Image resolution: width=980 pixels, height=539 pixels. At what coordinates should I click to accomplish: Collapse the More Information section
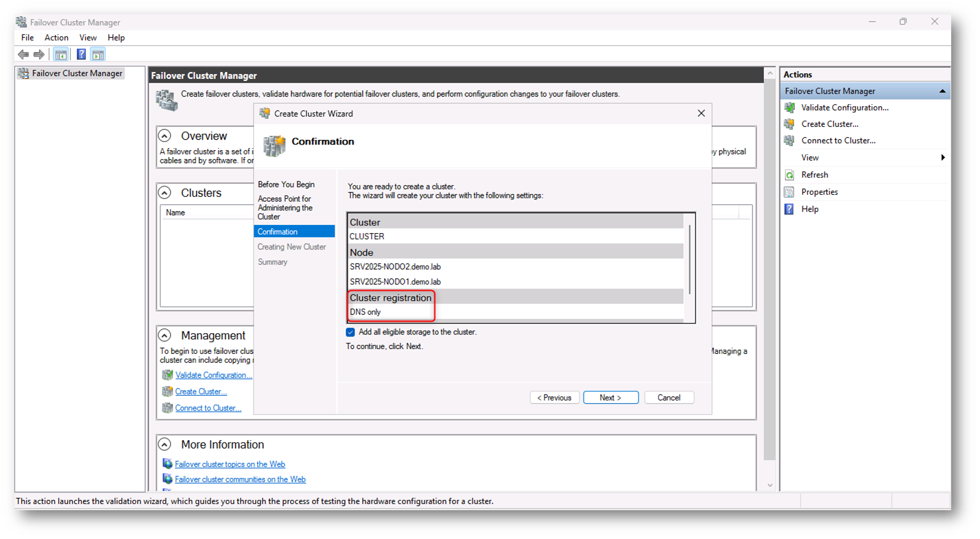pos(165,444)
